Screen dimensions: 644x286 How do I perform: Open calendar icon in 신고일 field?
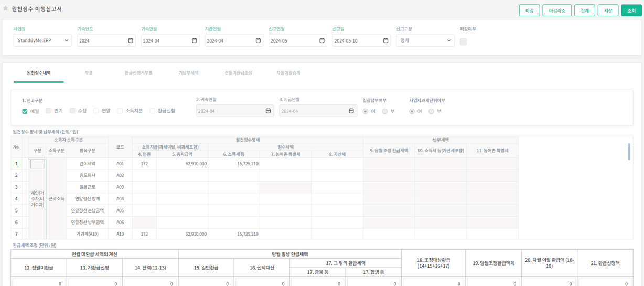386,40
